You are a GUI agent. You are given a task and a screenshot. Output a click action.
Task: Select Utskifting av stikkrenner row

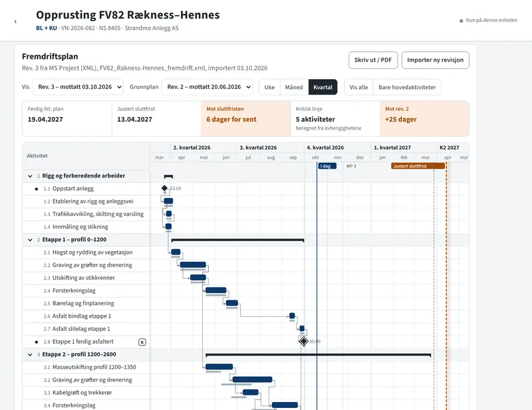(86, 278)
